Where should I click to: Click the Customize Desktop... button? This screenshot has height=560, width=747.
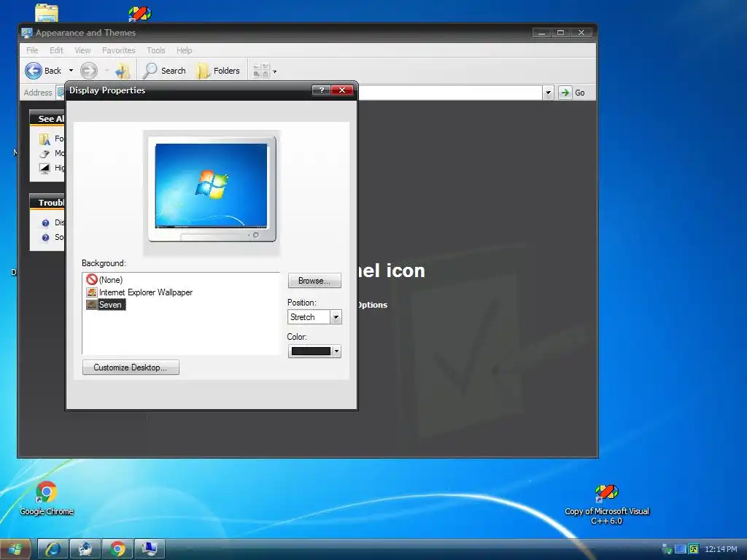click(x=131, y=367)
